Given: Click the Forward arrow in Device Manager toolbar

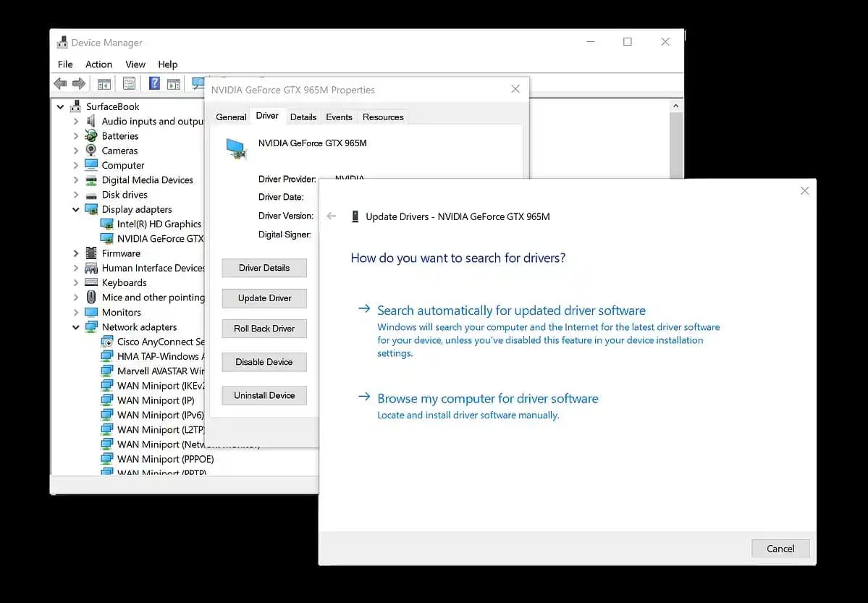Looking at the screenshot, I should (x=78, y=84).
